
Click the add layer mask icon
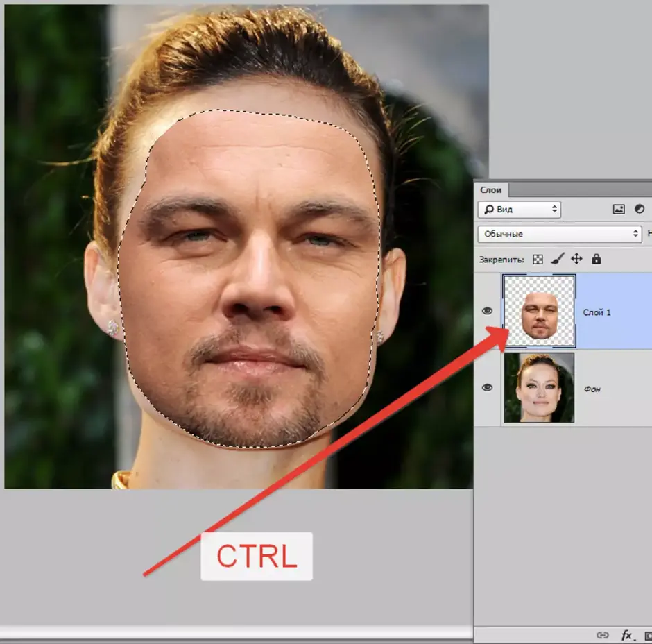point(649,635)
